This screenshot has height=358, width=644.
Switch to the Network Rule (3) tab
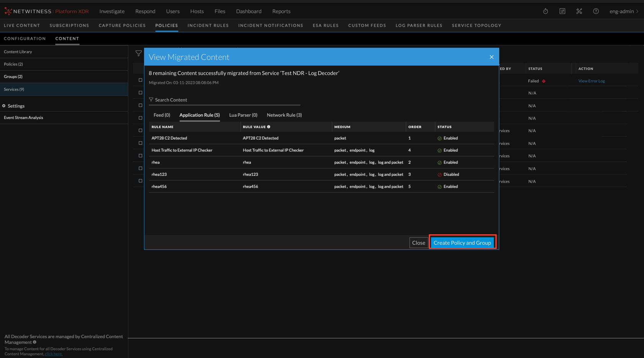pos(284,115)
